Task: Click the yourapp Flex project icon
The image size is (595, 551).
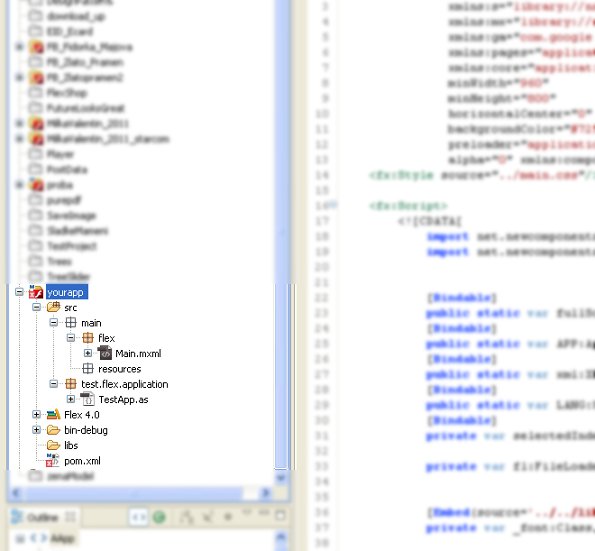Action: click(x=36, y=292)
